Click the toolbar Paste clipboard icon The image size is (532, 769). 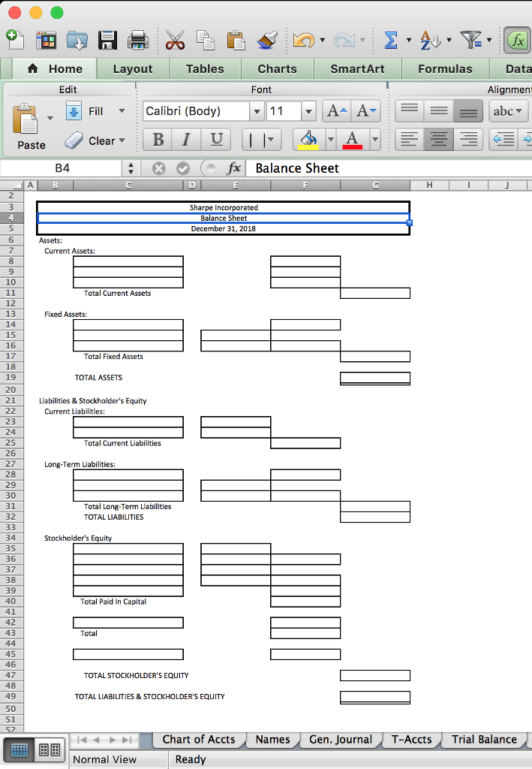(x=236, y=41)
